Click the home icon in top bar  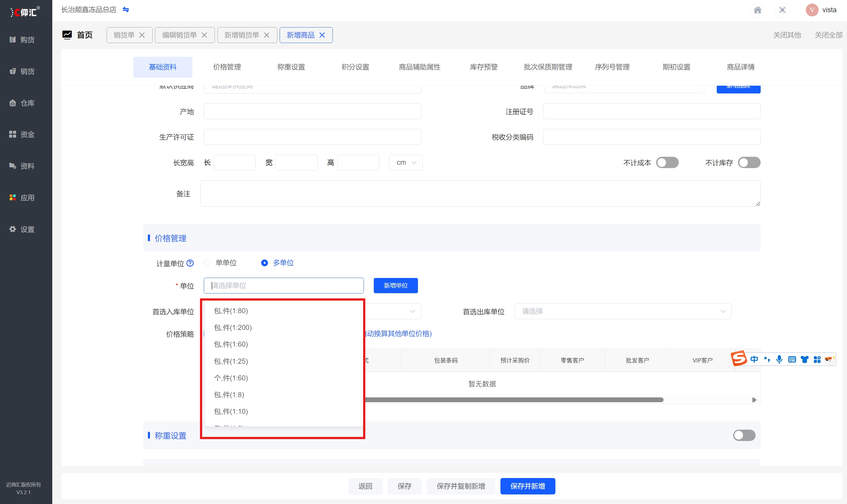point(757,10)
